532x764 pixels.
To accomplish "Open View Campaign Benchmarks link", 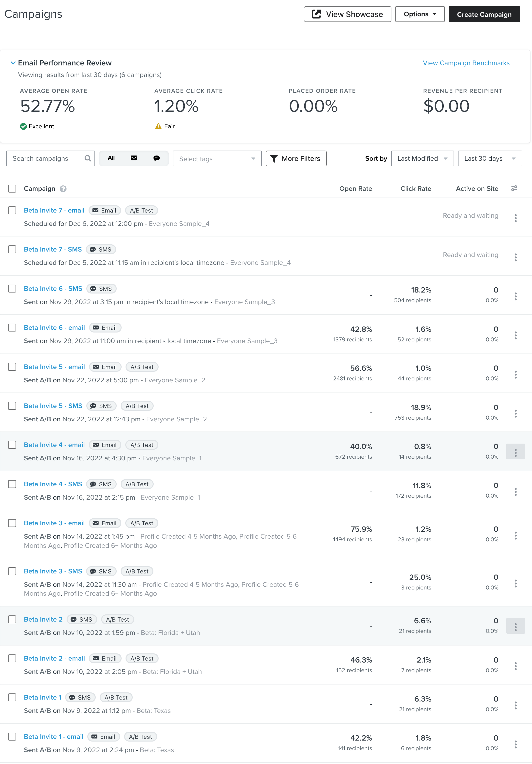I will (466, 63).
